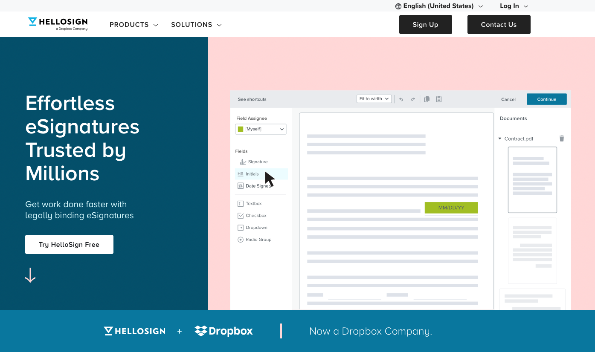595x364 pixels.
Task: Click the Contract.pdf file name
Action: point(519,139)
